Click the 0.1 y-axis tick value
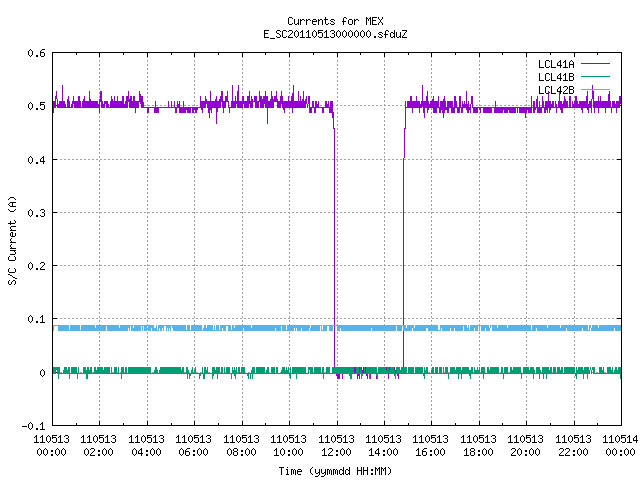 [x=36, y=319]
